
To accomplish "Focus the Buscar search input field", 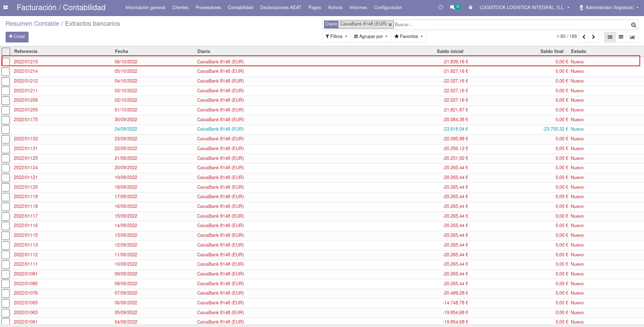I will click(x=512, y=25).
